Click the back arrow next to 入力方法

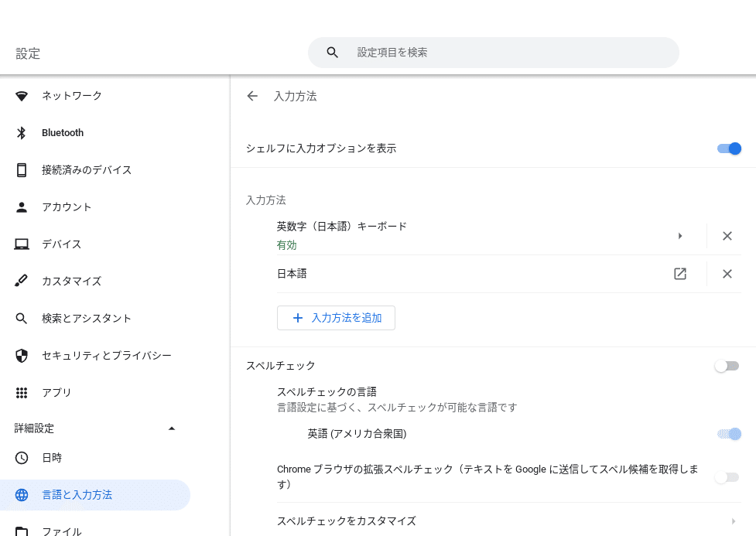(x=252, y=96)
